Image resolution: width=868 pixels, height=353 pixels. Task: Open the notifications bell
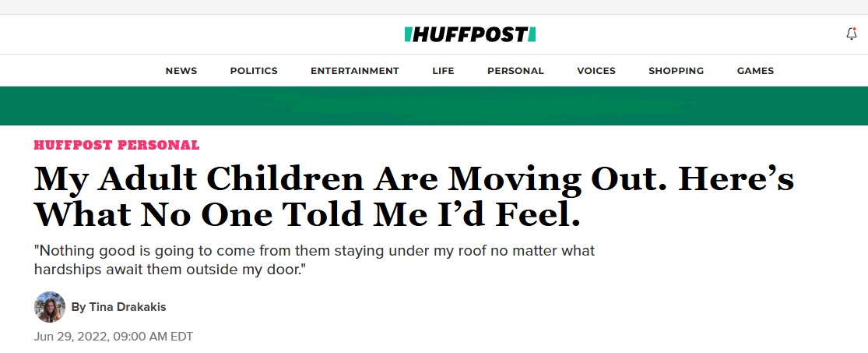click(851, 34)
